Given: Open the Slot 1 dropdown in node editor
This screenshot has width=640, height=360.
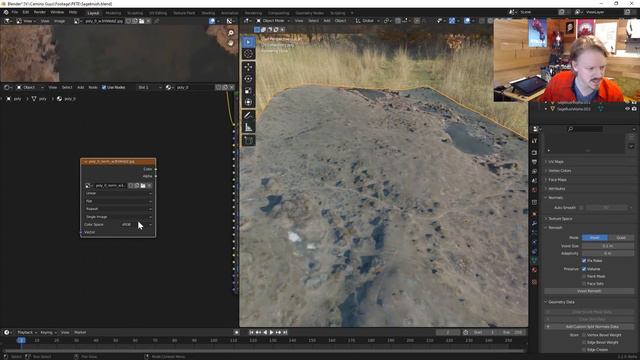Looking at the screenshot, I should (149, 87).
